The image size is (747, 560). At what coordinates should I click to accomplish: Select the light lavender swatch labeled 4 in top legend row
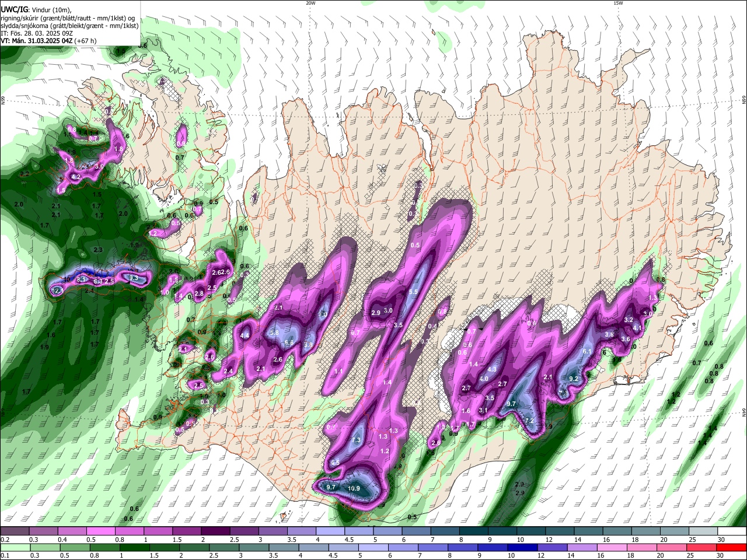[x=330, y=531]
